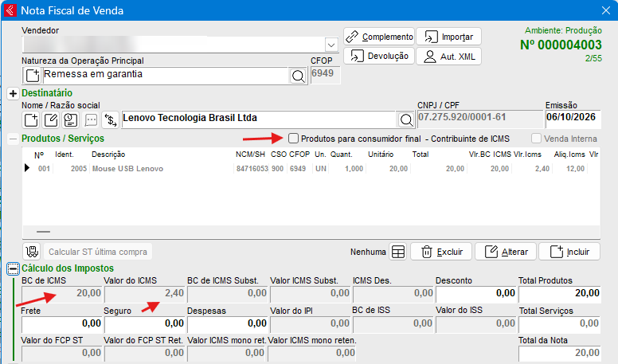
Task: Click the application logo in title bar
Action: click(10, 10)
